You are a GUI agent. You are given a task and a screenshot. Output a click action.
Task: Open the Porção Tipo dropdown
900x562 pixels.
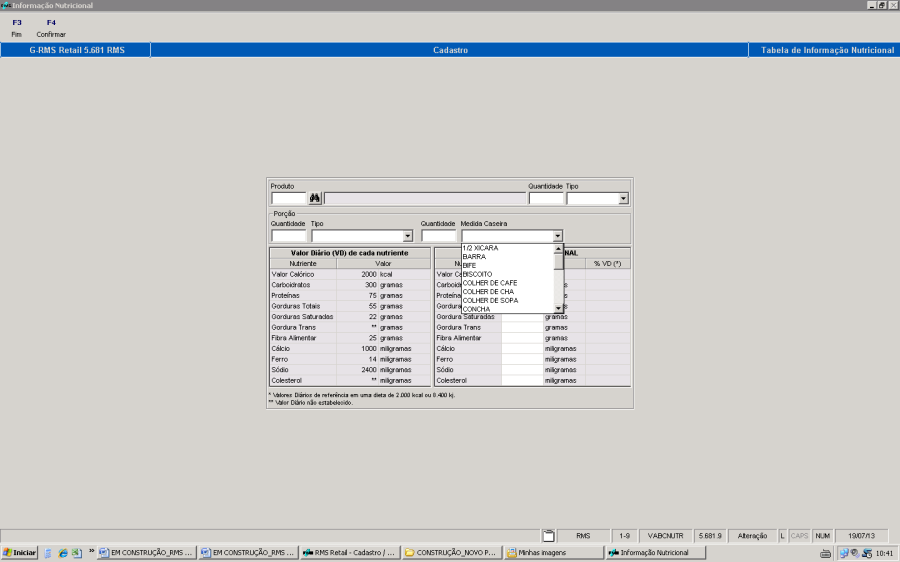(408, 236)
